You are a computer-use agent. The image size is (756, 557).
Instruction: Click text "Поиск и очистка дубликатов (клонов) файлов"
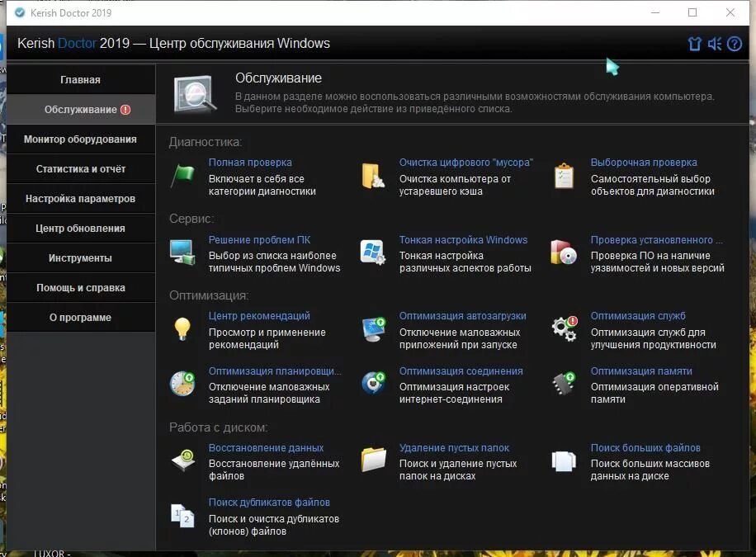(x=273, y=525)
